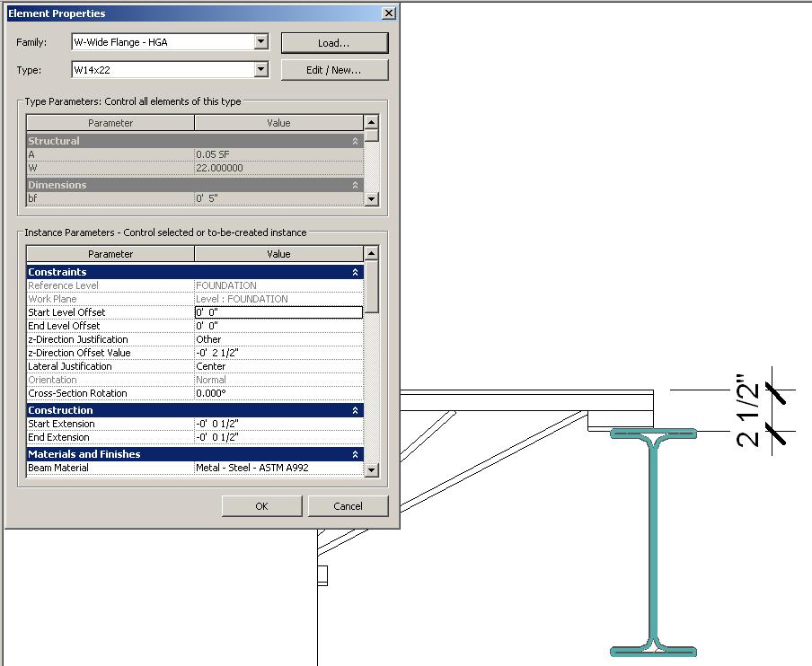Click the Edit / New... button
This screenshot has height=666, width=812.
tap(334, 70)
